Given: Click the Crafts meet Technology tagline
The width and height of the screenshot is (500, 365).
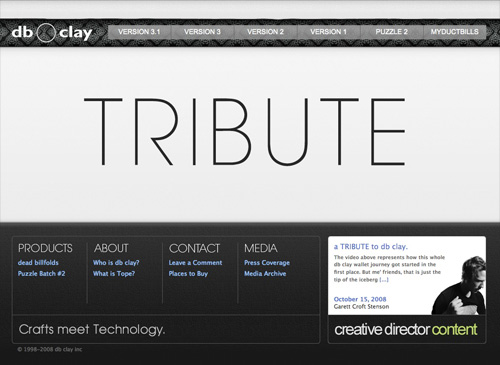Looking at the screenshot, I should (92, 329).
